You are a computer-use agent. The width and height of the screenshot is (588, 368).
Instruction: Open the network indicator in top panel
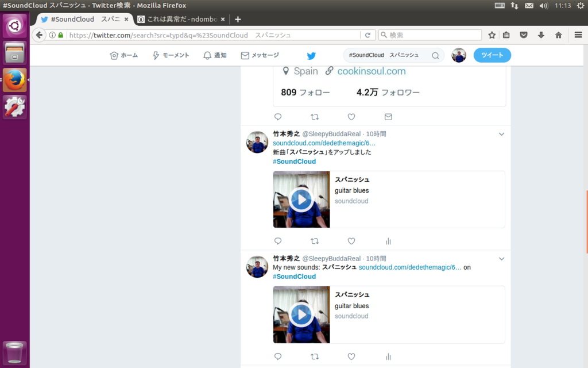pyautogui.click(x=514, y=5)
